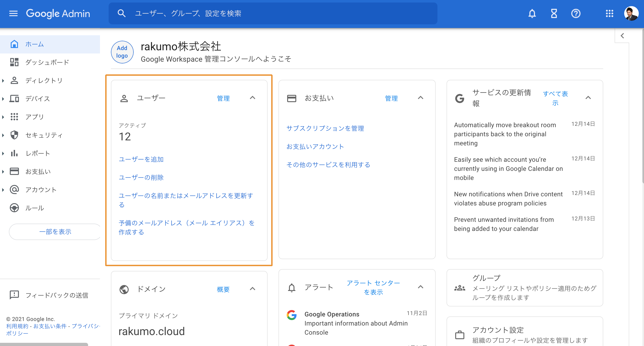Open サブスクリプションを管理 link
This screenshot has height=346, width=644.
click(325, 128)
